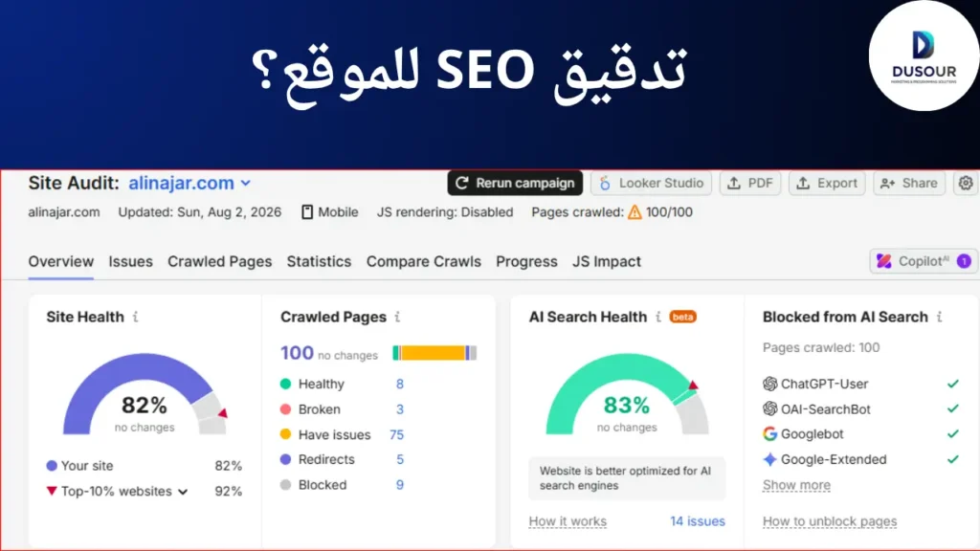Click the Googlebot checkmark
Image resolution: width=980 pixels, height=551 pixels.
[952, 433]
